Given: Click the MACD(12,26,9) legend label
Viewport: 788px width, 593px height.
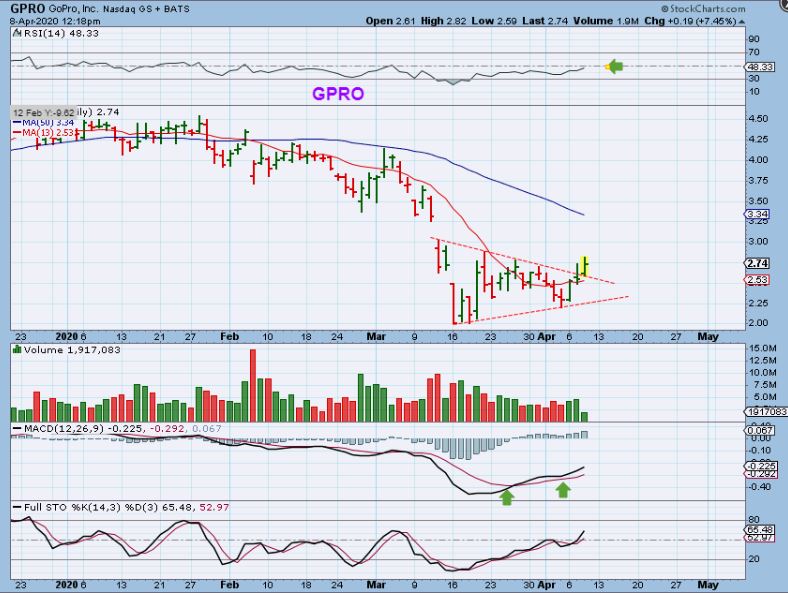Looking at the screenshot, I should [x=66, y=429].
